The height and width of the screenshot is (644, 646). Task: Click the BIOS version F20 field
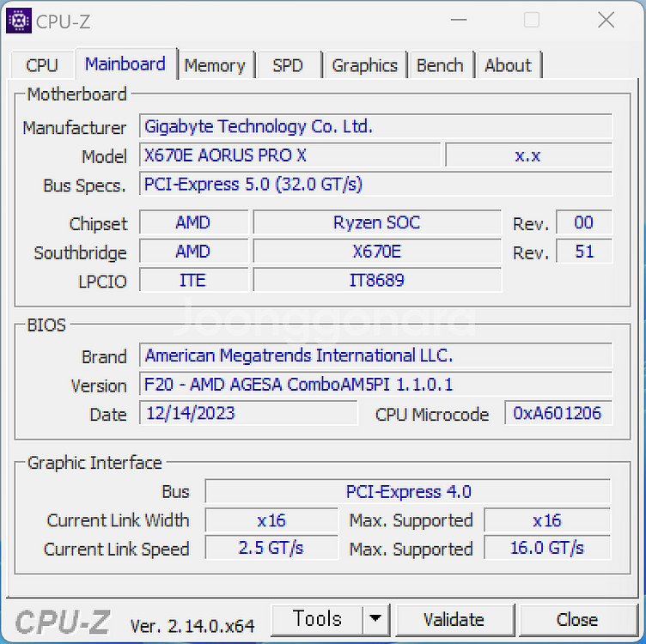tap(375, 385)
